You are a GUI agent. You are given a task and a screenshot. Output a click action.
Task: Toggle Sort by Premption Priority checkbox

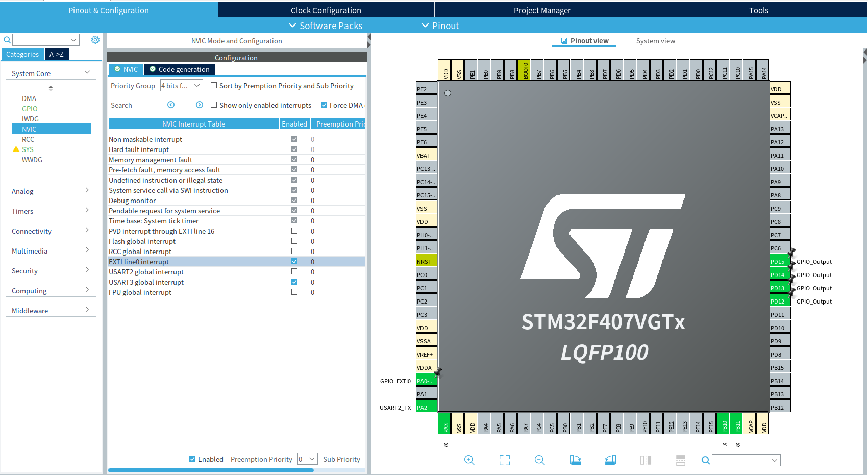click(x=214, y=85)
